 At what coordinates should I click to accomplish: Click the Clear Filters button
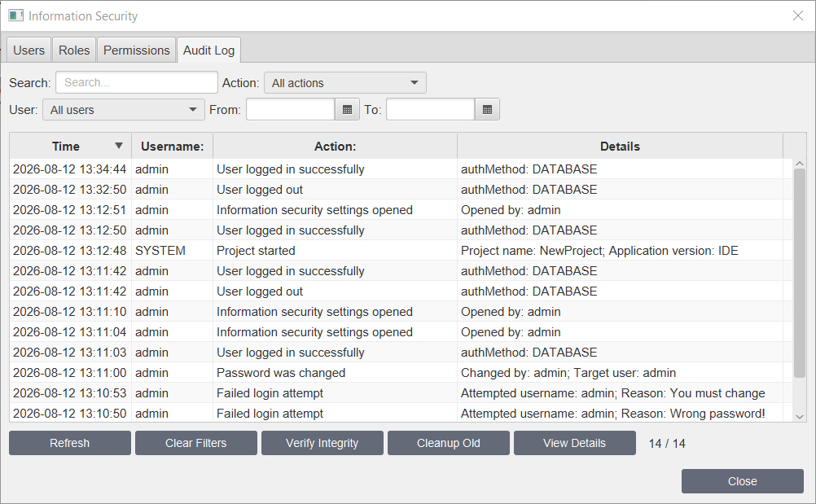(196, 443)
